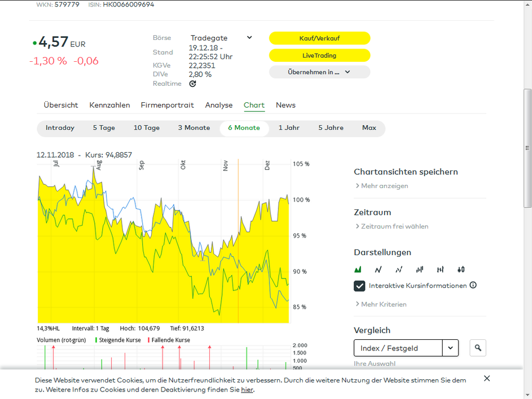Switch to the Kennzahlen tab
Image resolution: width=532 pixels, height=399 pixels.
pyautogui.click(x=110, y=105)
